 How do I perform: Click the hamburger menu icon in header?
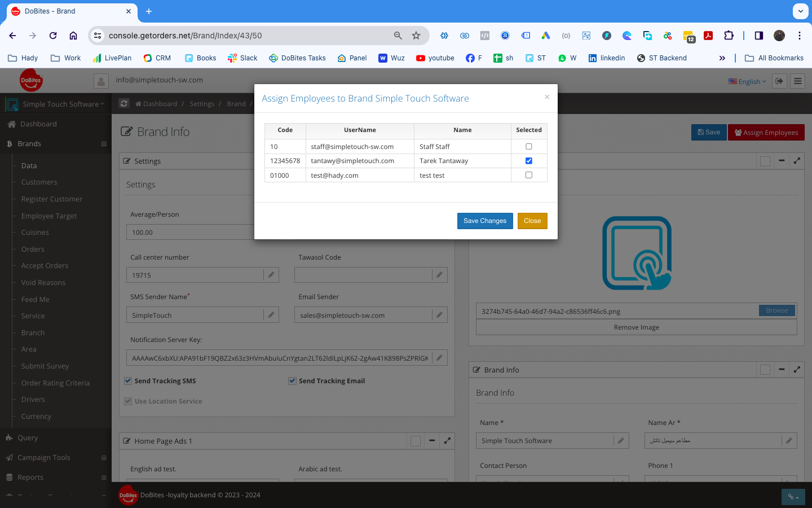pyautogui.click(x=797, y=81)
